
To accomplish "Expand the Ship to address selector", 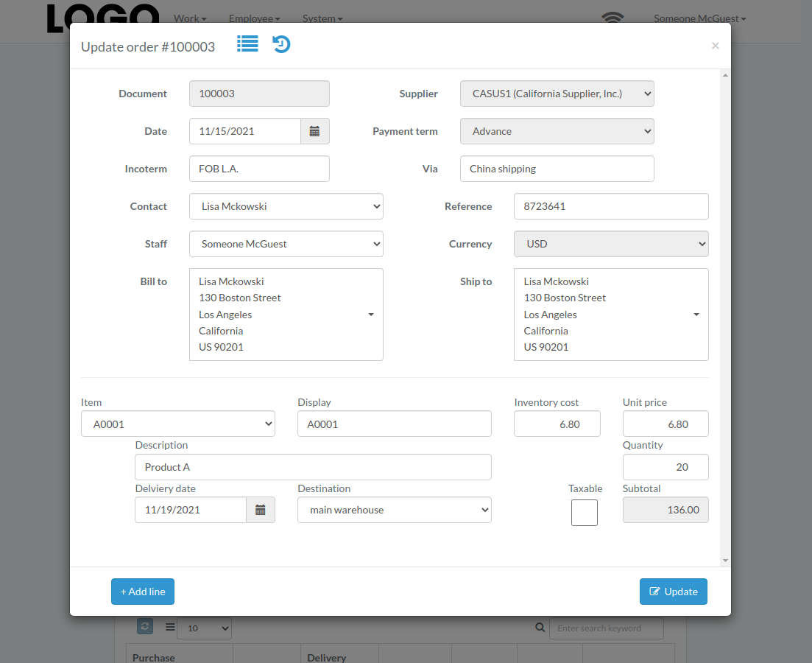I will coord(611,315).
